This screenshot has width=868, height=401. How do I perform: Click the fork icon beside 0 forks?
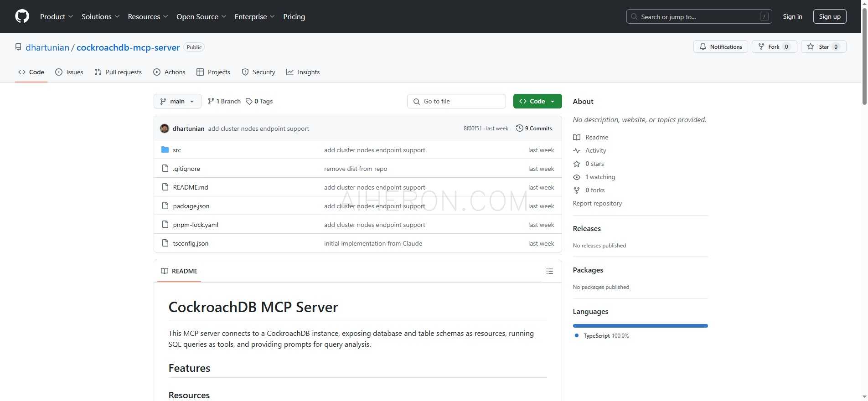click(x=577, y=190)
